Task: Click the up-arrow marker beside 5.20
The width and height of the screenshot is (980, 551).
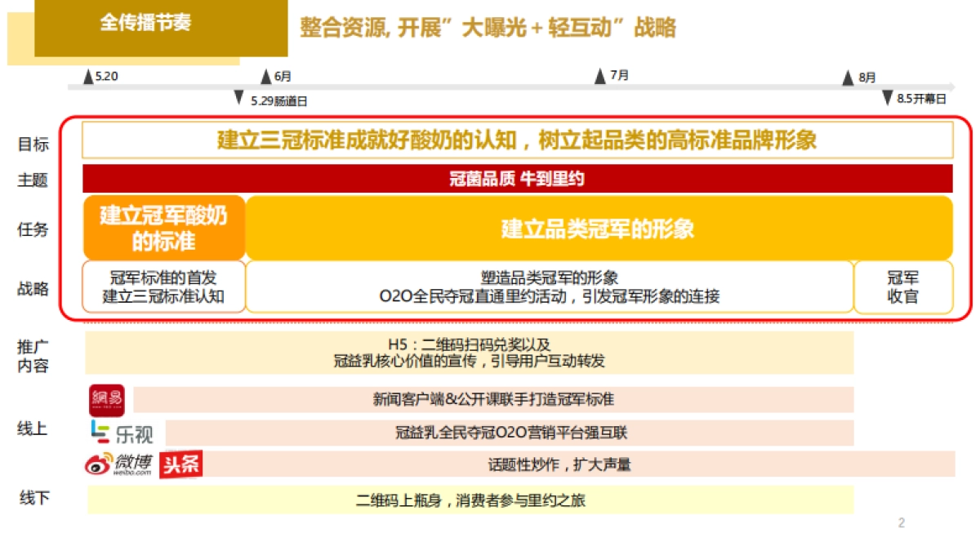Action: tap(88, 77)
